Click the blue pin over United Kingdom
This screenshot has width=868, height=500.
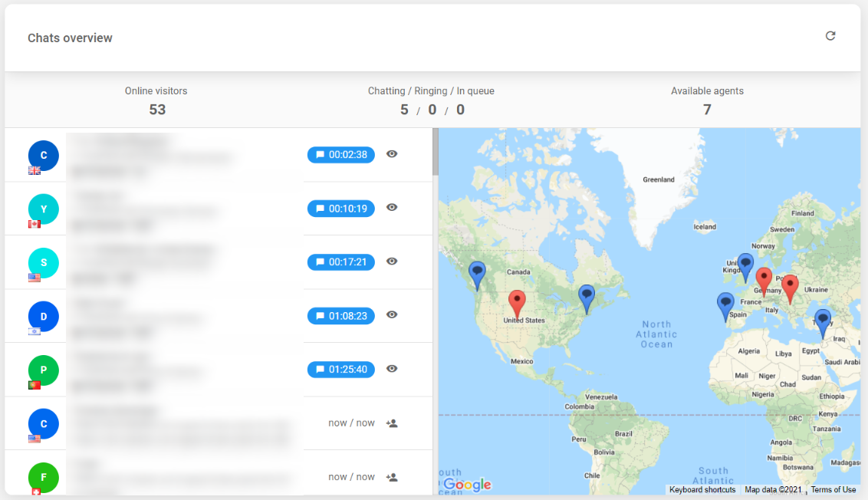[x=745, y=265]
